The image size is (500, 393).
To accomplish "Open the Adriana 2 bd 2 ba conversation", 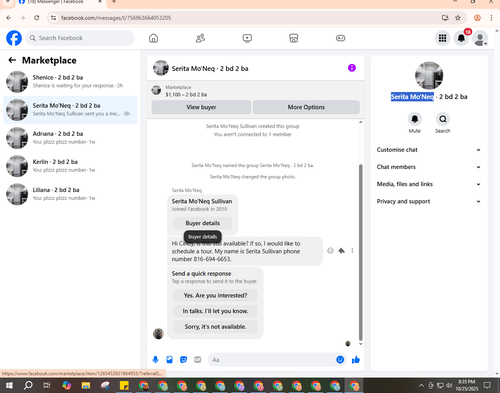I will click(x=70, y=138).
